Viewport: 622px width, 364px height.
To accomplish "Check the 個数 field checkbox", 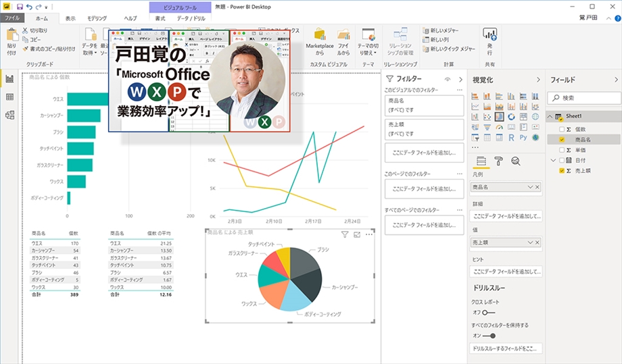I will [x=562, y=129].
